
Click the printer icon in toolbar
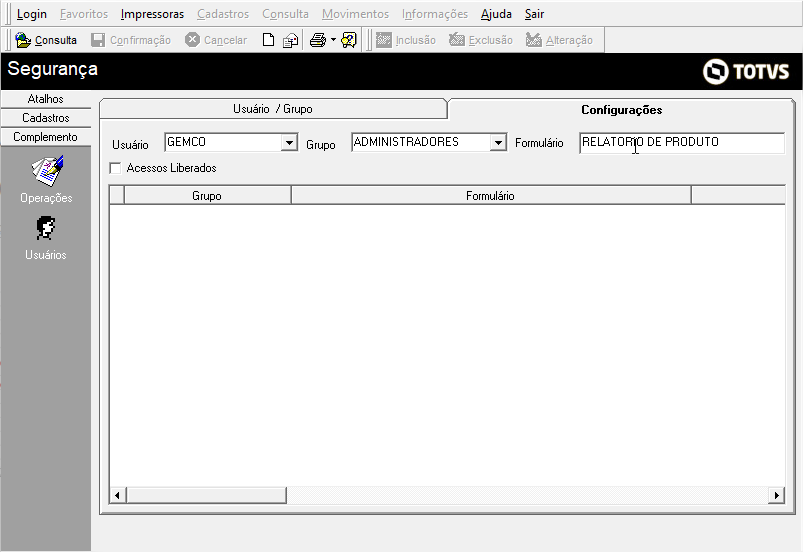[x=318, y=40]
